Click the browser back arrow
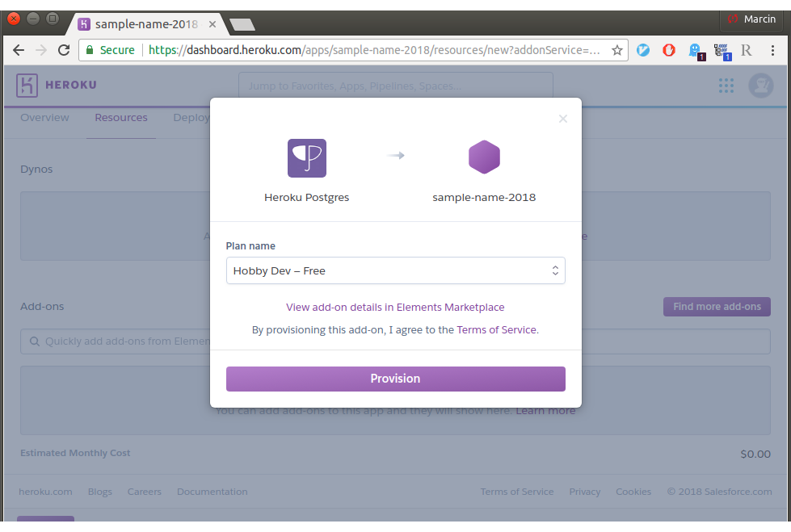 coord(19,50)
